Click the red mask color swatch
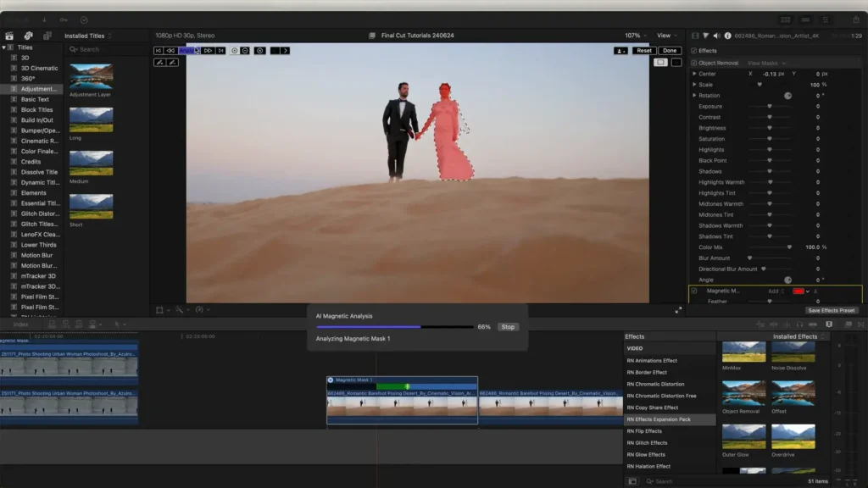The image size is (868, 488). pyautogui.click(x=798, y=291)
